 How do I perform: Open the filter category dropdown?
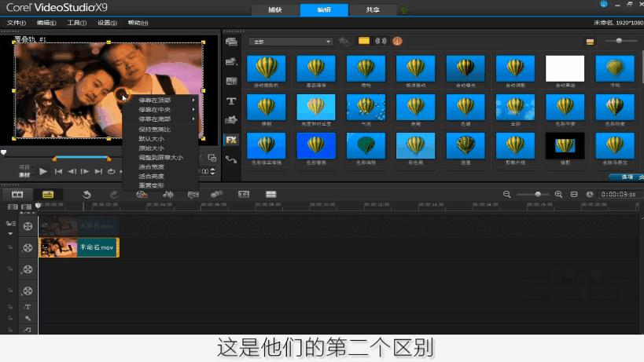coord(290,42)
